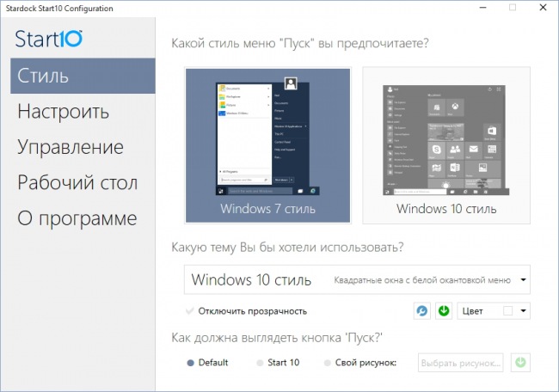Open the Цвет color dropdown
The height and width of the screenshot is (392, 559).
pyautogui.click(x=494, y=311)
